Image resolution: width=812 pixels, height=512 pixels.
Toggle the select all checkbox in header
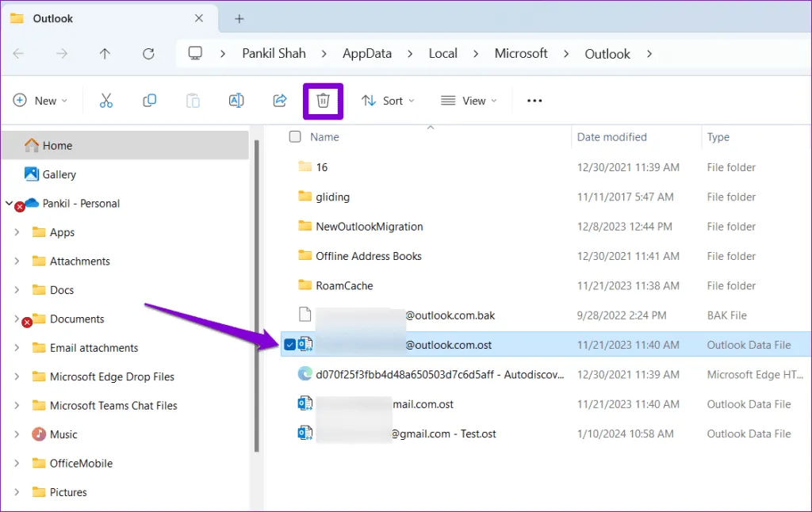click(x=295, y=137)
